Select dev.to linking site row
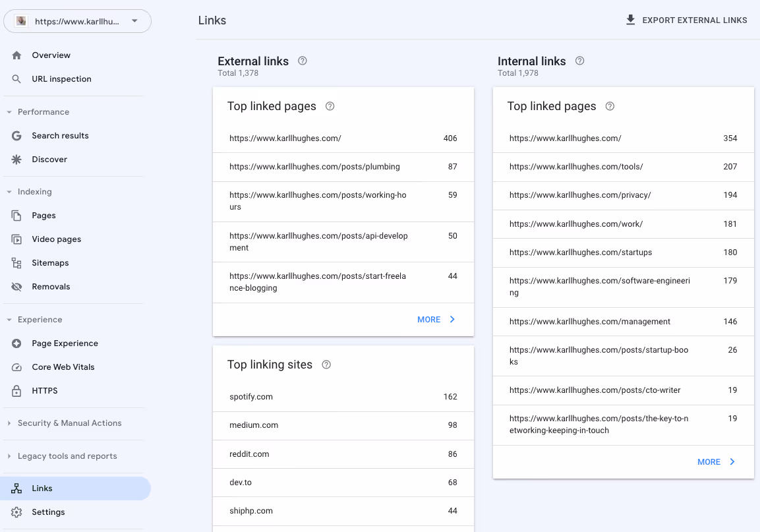760x532 pixels. click(x=343, y=483)
